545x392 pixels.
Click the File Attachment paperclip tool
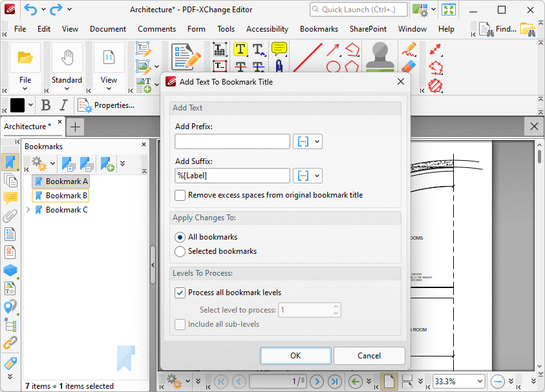(279, 67)
